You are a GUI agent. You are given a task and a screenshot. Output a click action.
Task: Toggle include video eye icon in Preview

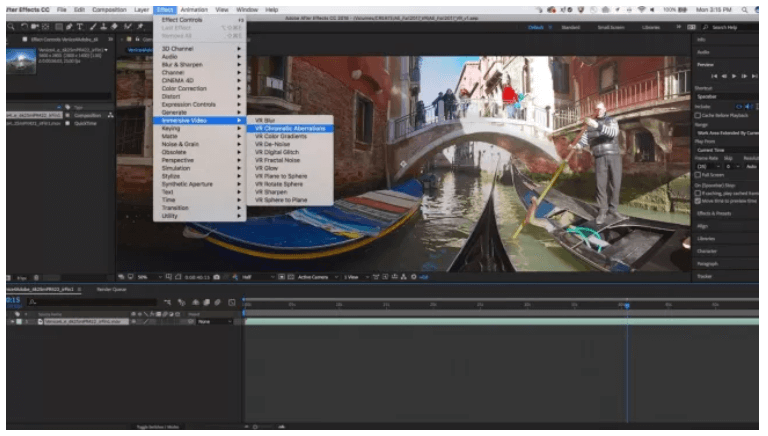pyautogui.click(x=739, y=106)
